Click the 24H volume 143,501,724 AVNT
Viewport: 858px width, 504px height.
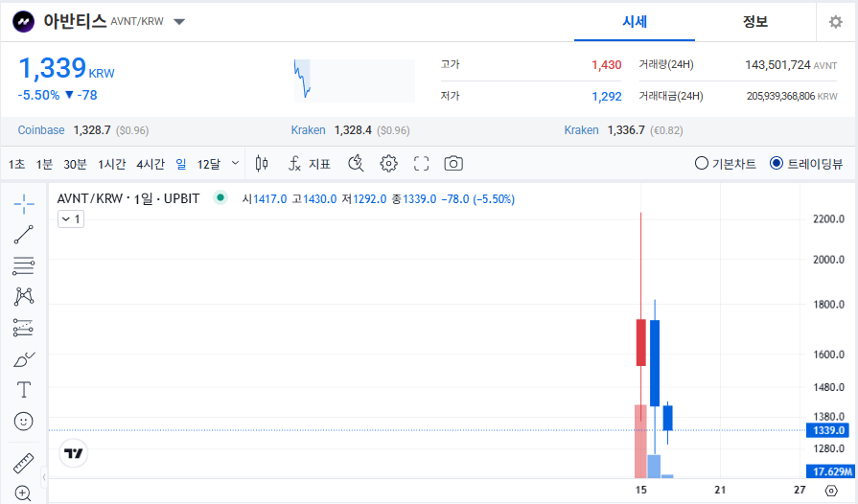(791, 65)
